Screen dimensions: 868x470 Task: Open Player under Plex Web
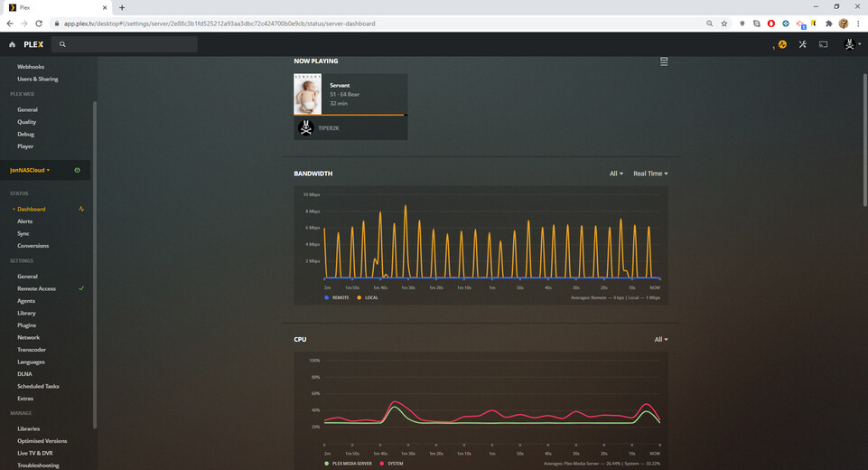coord(25,146)
